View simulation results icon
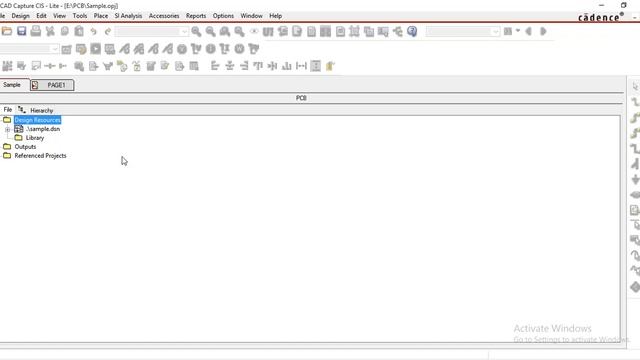The width and height of the screenshot is (640, 360). click(x=110, y=49)
